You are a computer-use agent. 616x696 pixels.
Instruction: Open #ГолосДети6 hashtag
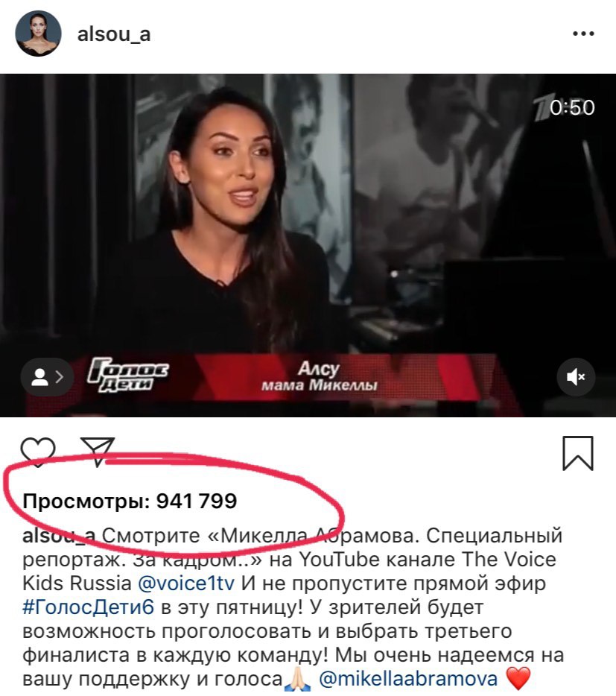coord(89,607)
